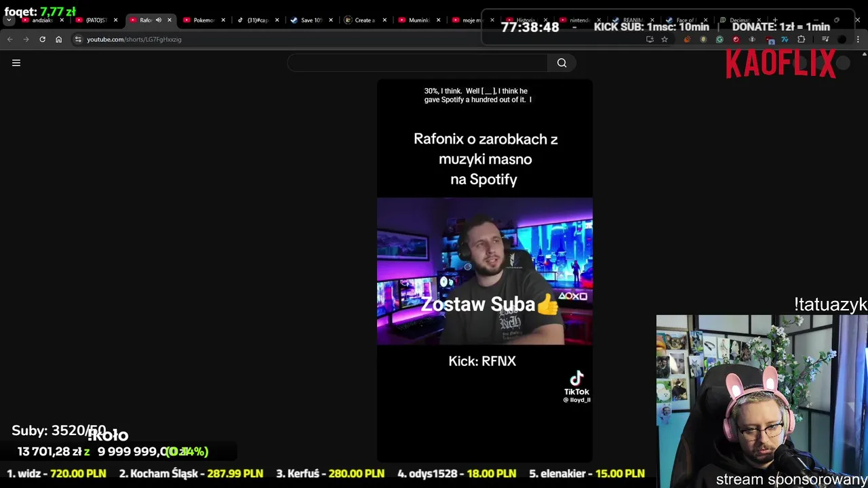Screen dimensions: 868x488
Task: Mute the Rafonix tab via speaker icon
Action: tap(159, 20)
